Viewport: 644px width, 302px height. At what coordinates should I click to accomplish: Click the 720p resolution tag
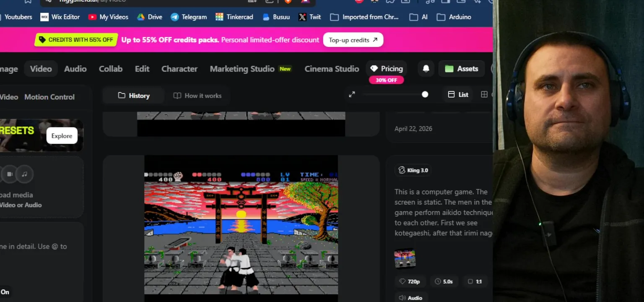click(x=410, y=281)
